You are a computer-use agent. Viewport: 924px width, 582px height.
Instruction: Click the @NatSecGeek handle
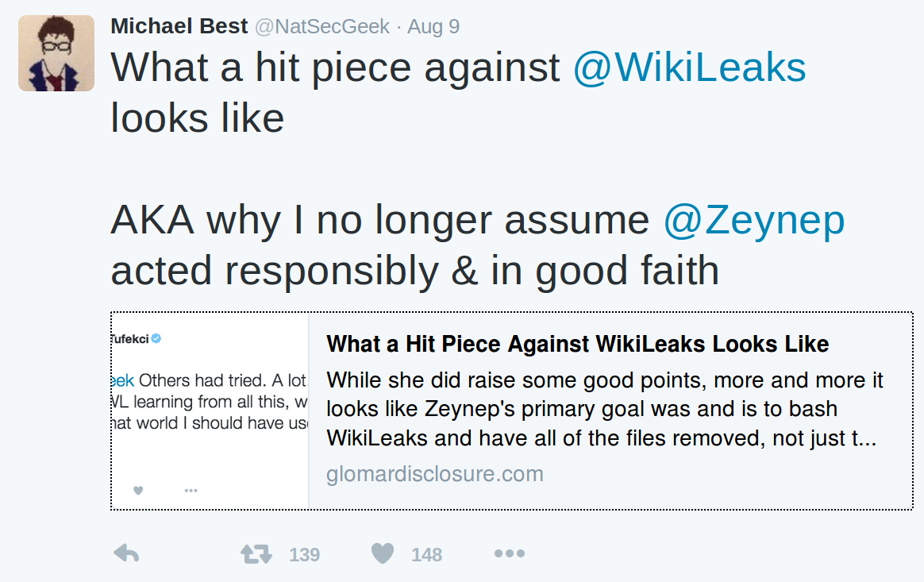coord(322,26)
